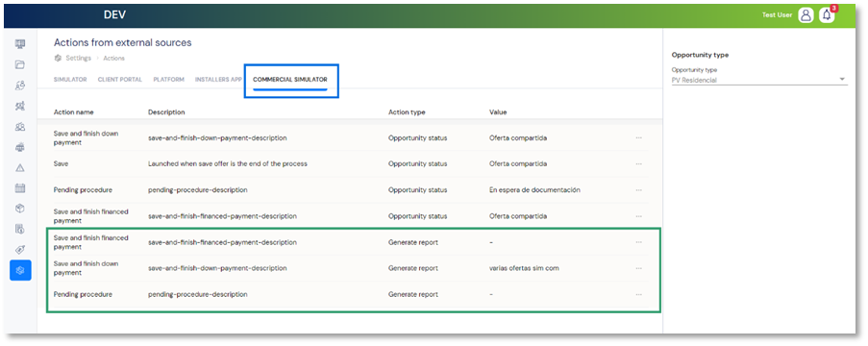Switch to the Simulator tab
This screenshot has height=346, width=868.
70,80
